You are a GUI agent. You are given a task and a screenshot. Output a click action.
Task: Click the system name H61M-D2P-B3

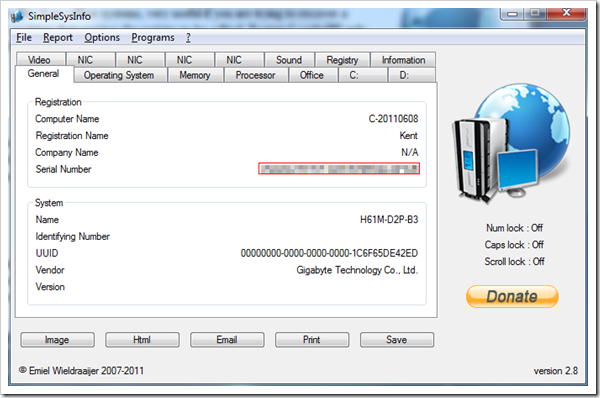(389, 220)
